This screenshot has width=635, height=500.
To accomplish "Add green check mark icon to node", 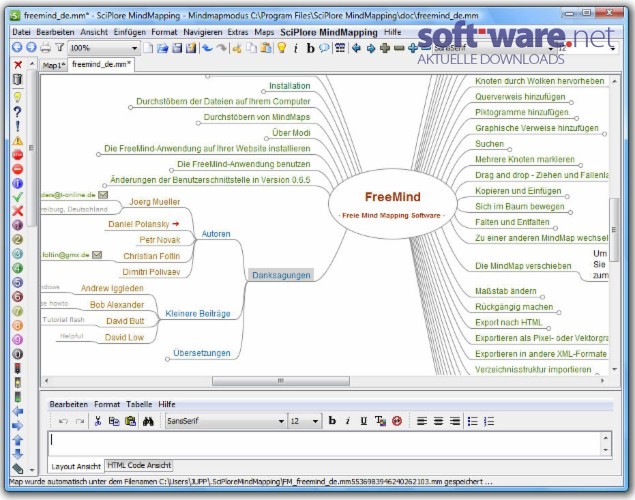I will click(17, 197).
